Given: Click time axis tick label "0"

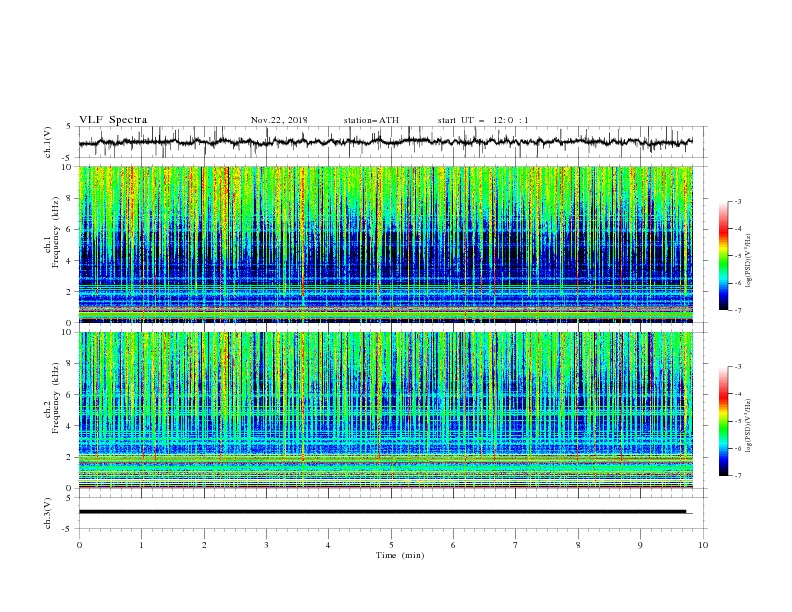Looking at the screenshot, I should (x=79, y=545).
